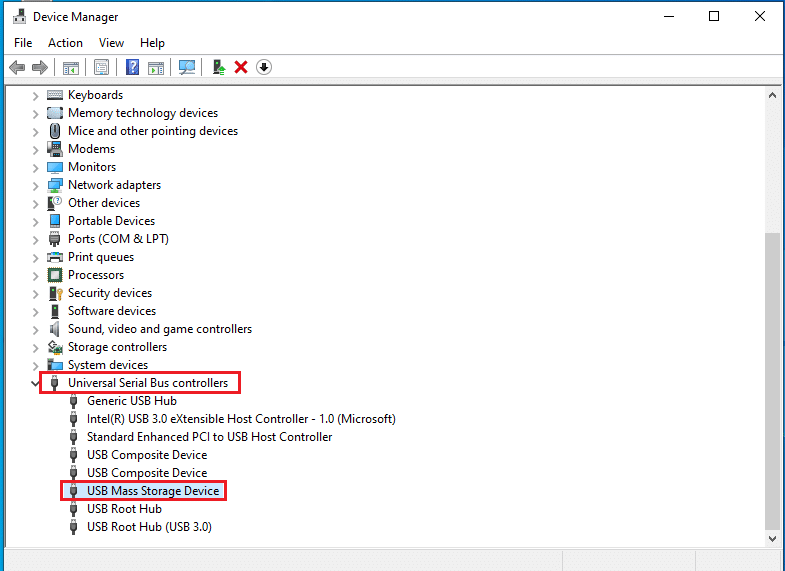Expand the Software devices node
785x571 pixels.
[x=36, y=312]
